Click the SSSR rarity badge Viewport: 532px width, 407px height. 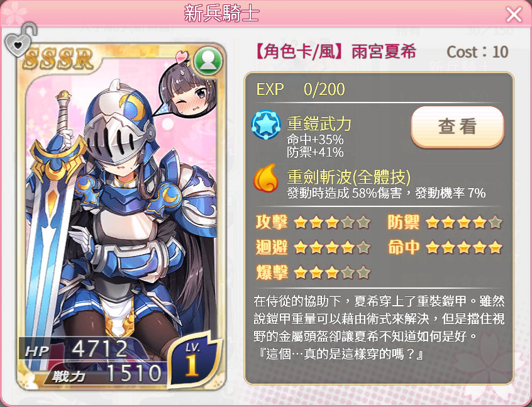pos(58,58)
